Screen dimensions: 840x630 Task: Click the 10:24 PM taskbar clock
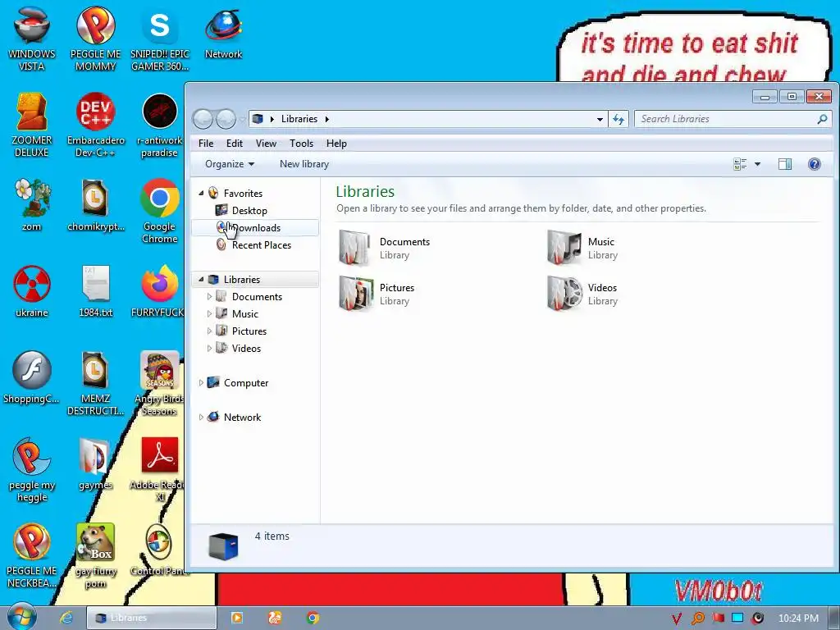(x=797, y=618)
